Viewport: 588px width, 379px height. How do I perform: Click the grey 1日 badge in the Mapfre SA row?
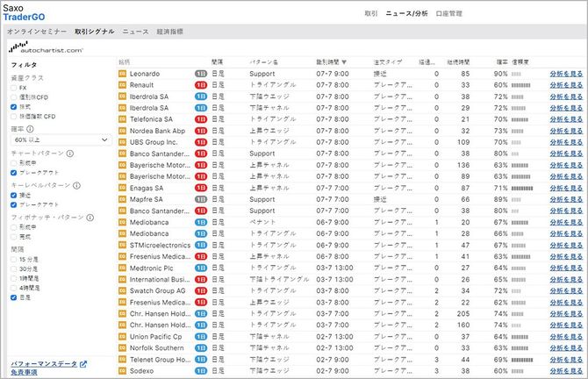click(x=201, y=199)
